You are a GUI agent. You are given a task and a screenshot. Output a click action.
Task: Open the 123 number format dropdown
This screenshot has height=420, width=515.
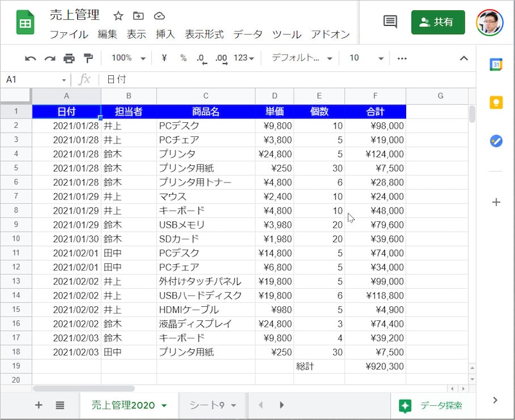click(243, 59)
